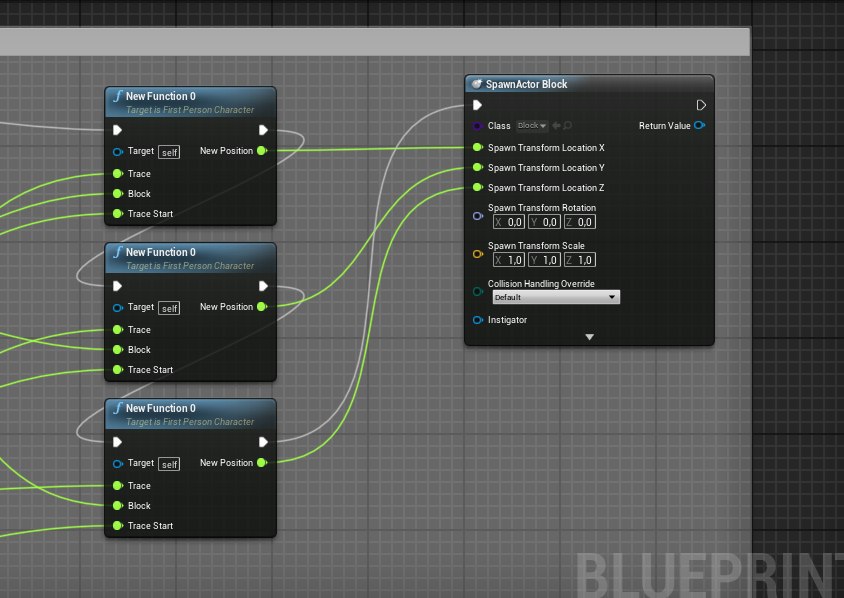
Task: Click the Class pin on SpawnActor Block
Action: [x=477, y=126]
